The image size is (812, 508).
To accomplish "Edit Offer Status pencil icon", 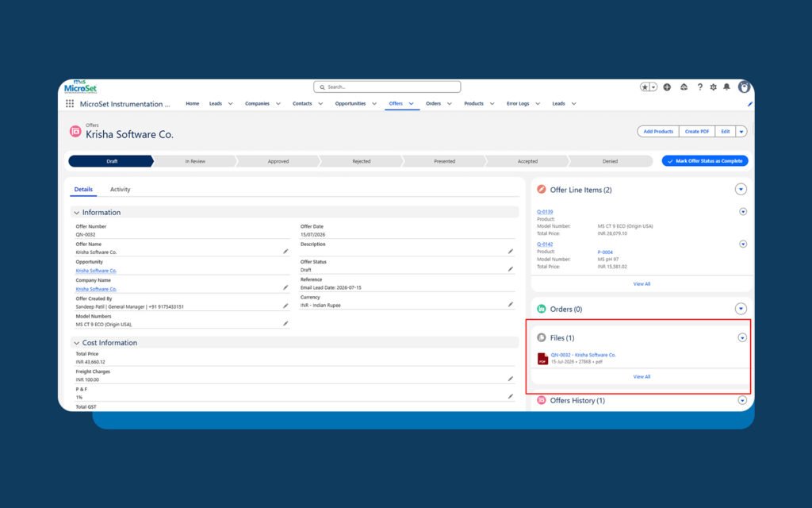I will click(510, 269).
